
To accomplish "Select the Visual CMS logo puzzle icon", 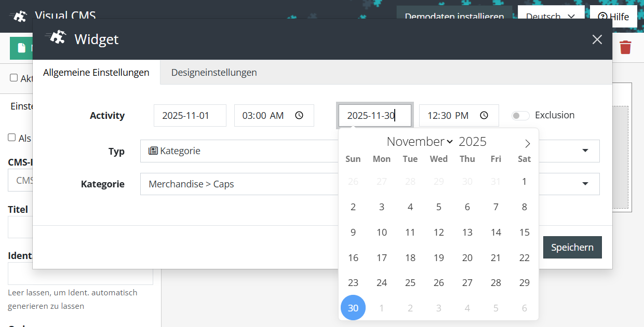I will pos(19,16).
